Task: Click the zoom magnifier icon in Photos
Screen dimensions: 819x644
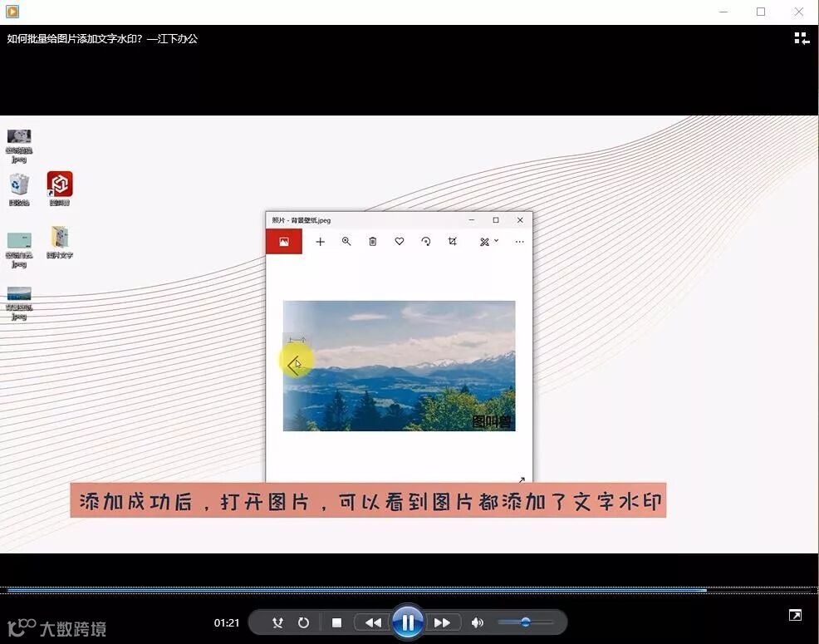Action: point(346,242)
